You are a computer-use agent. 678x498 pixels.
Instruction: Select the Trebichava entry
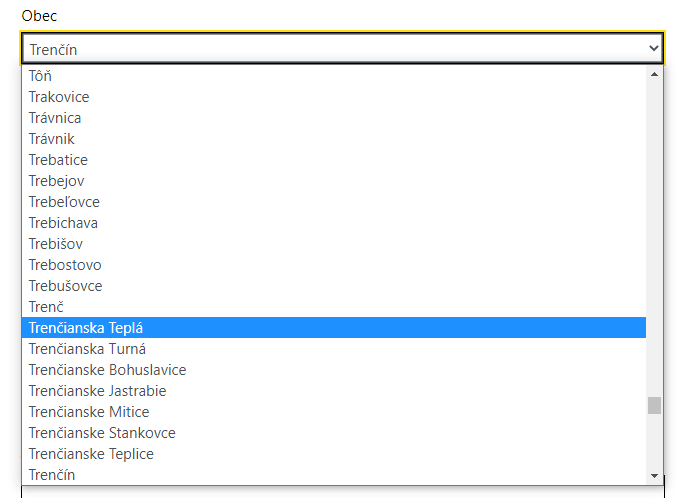pos(334,223)
